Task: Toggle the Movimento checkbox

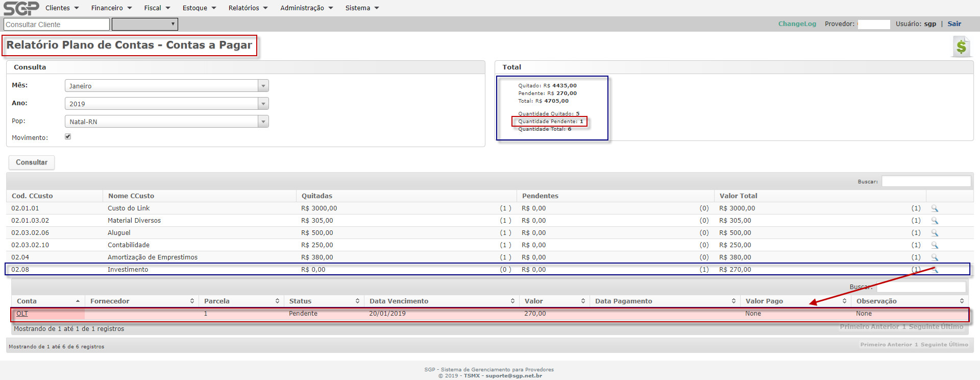Action: 68,137
